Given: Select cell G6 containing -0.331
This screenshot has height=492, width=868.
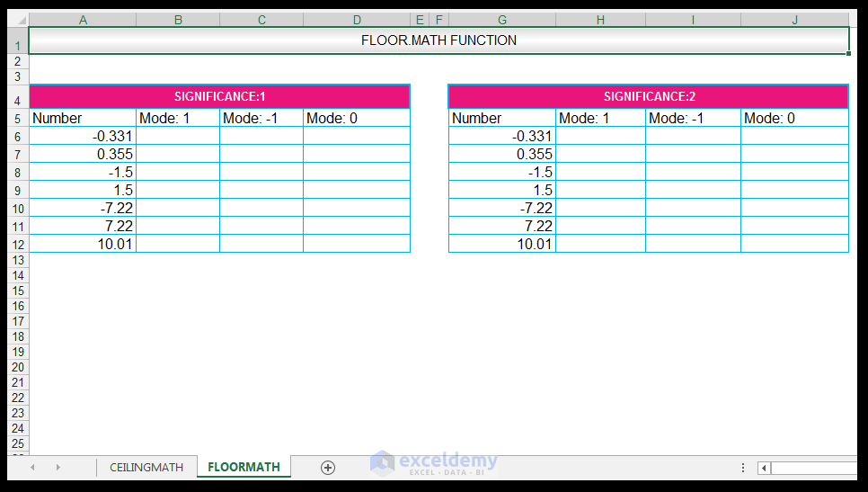Looking at the screenshot, I should pyautogui.click(x=502, y=136).
